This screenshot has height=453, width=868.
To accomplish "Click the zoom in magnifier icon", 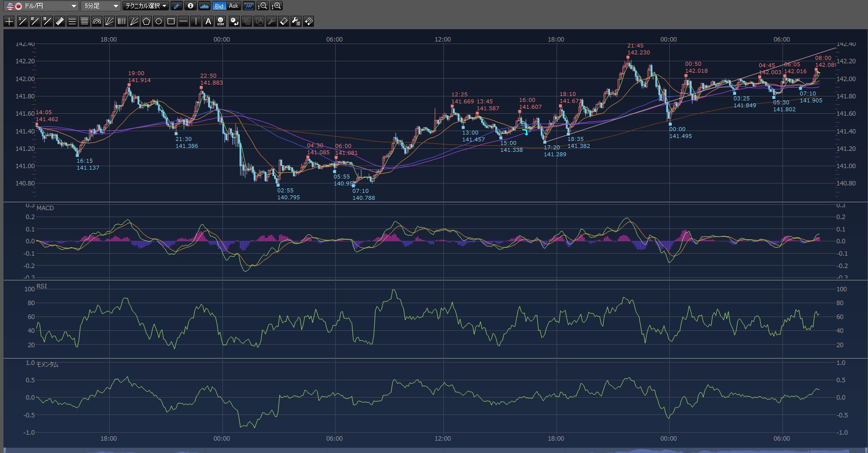I will click(276, 6).
